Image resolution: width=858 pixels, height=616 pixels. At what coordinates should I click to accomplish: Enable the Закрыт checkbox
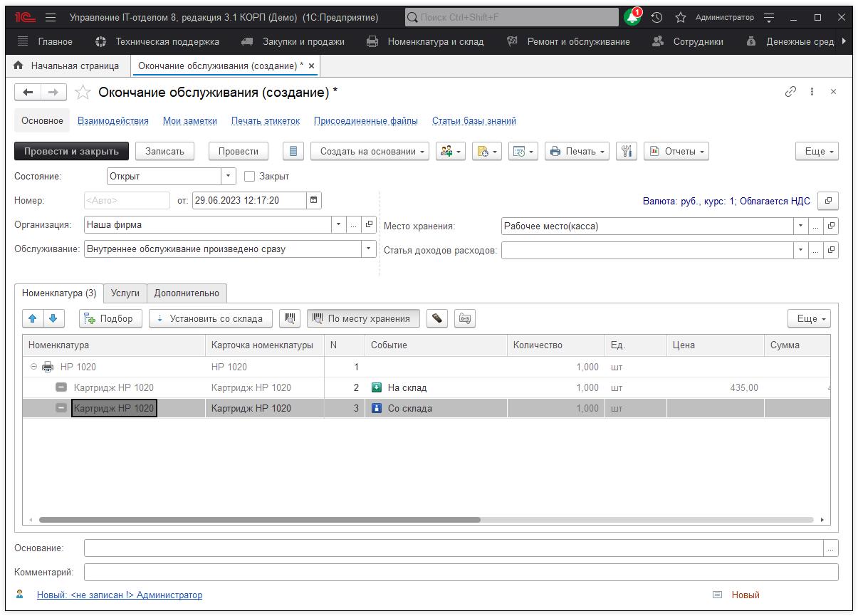[249, 176]
